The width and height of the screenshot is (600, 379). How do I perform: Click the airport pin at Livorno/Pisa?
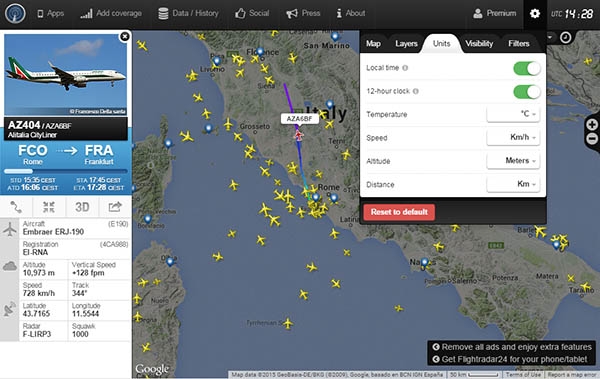217,61
